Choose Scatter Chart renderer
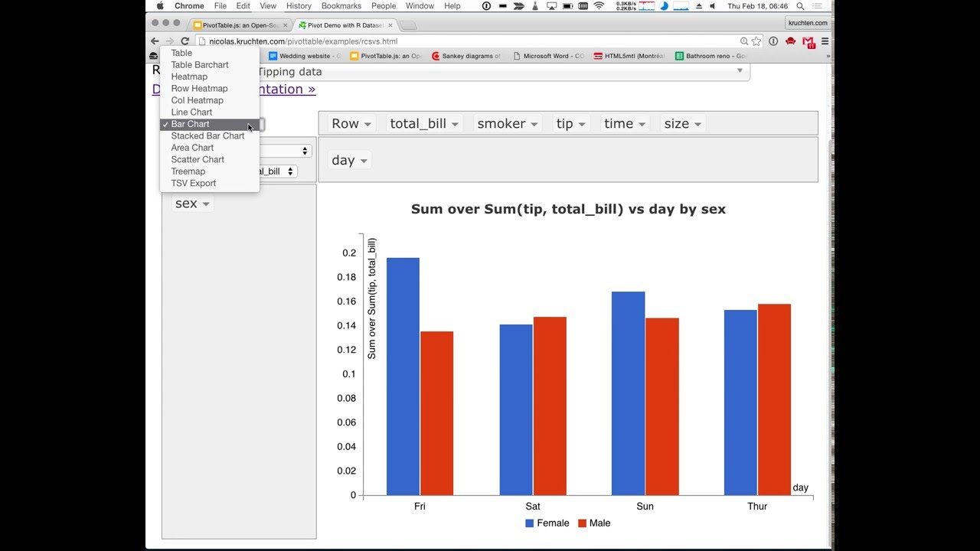This screenshot has height=551, width=980. tap(209, 159)
